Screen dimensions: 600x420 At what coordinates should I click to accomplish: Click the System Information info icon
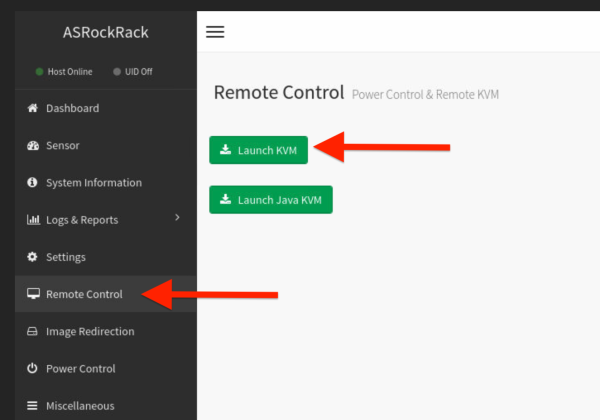point(32,183)
